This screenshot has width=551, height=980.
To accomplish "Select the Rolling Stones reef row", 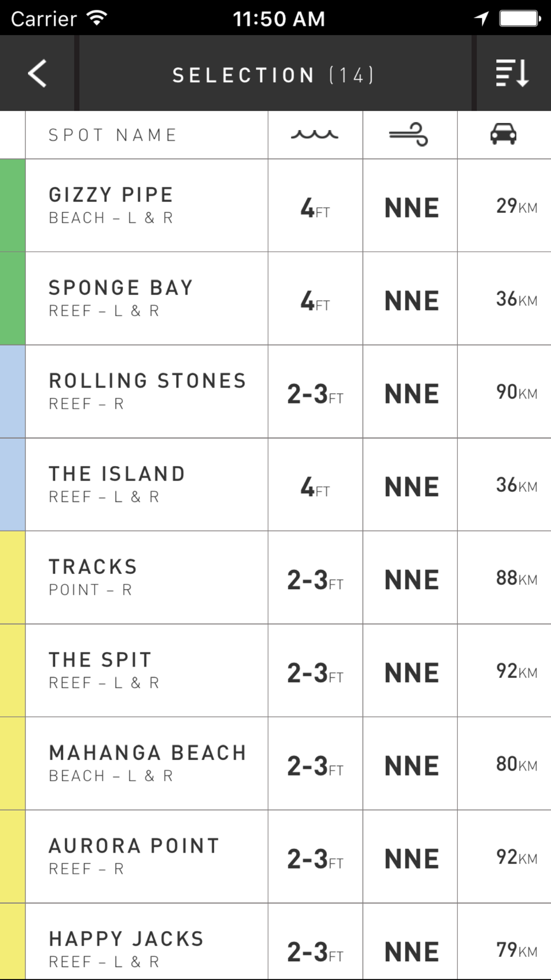I will 275,392.
